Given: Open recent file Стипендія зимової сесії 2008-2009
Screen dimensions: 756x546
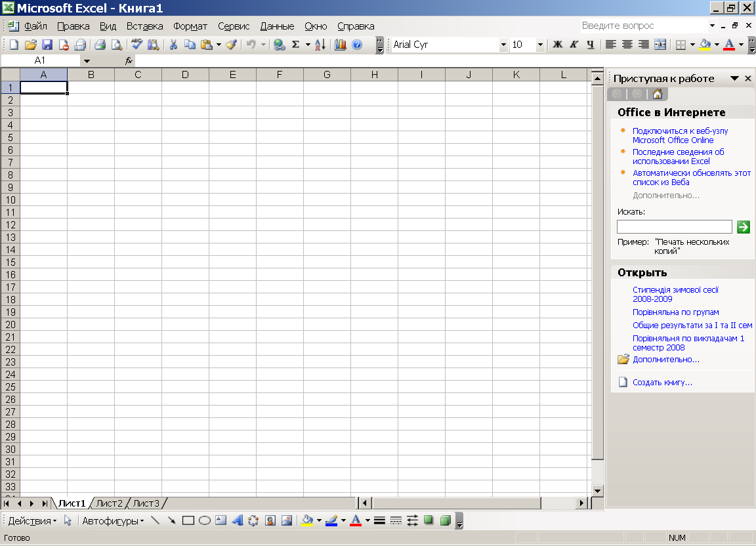Looking at the screenshot, I should coord(675,294).
